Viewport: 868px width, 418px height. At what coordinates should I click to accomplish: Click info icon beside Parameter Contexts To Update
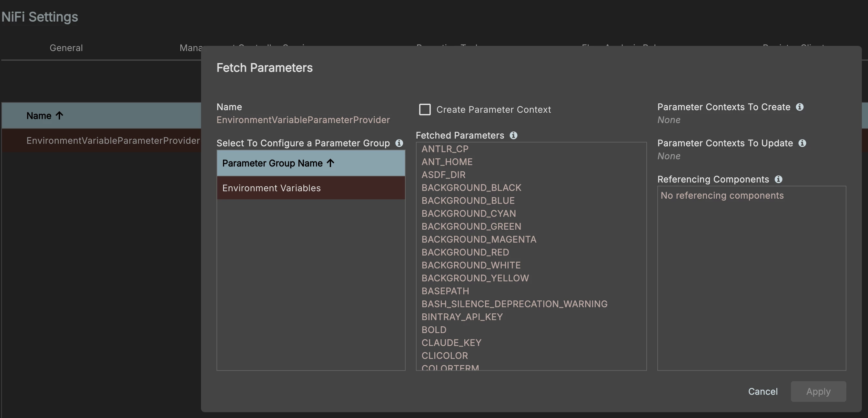[802, 143]
